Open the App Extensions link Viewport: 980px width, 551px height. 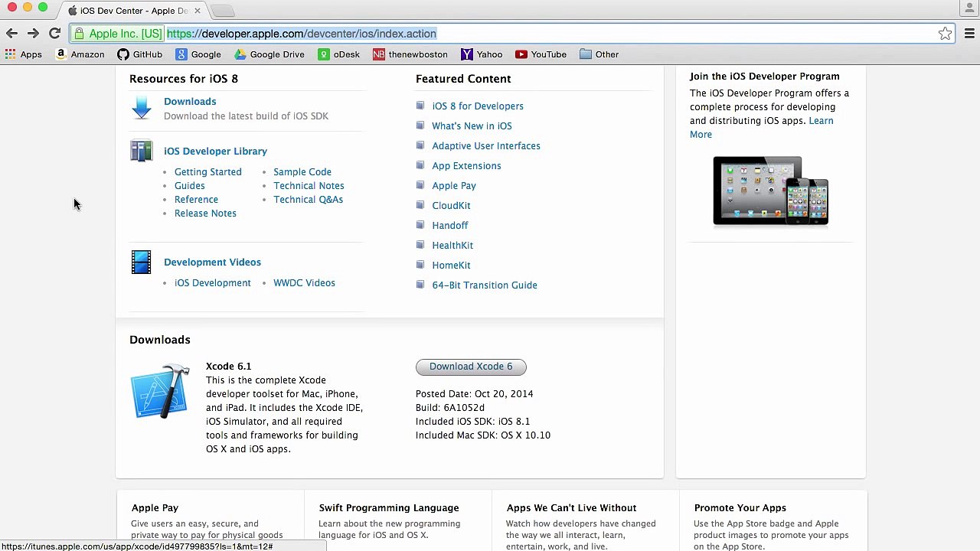[466, 166]
